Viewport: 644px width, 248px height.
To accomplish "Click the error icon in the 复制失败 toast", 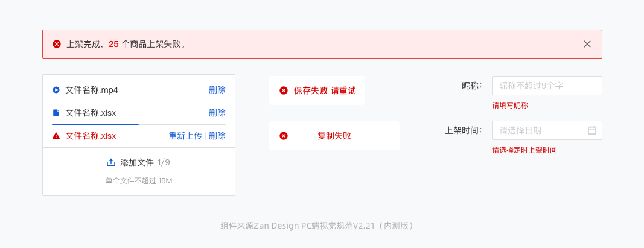I will pos(284,136).
